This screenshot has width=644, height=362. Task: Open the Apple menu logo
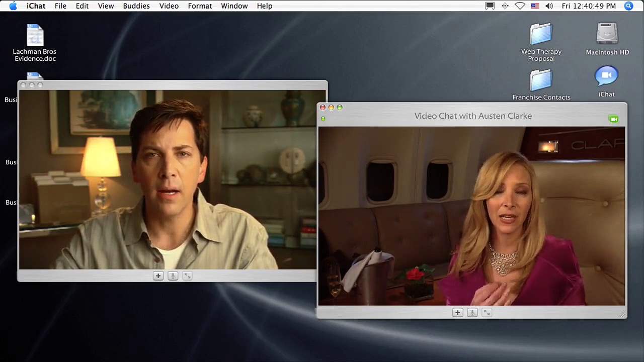click(13, 6)
